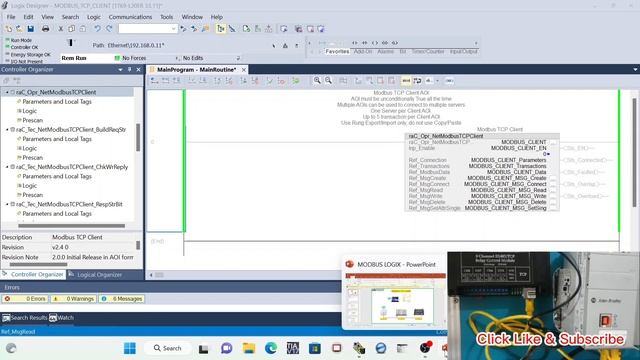
Task: Pin the Controller Organizer panel
Action: pos(130,69)
